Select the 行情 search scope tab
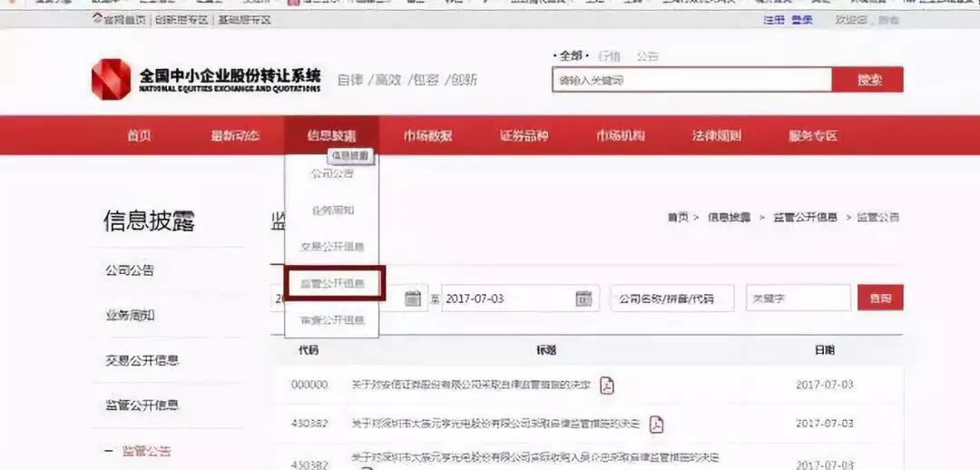This screenshot has height=470, width=980. pos(609,56)
